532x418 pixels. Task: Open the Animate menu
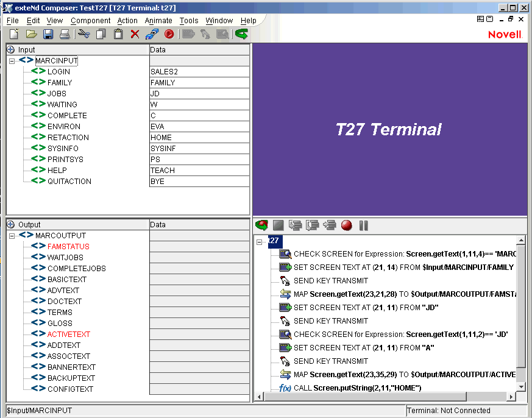(158, 20)
